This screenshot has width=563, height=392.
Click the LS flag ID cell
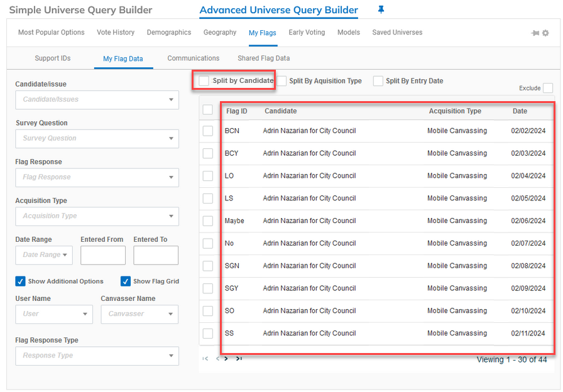[x=229, y=198]
